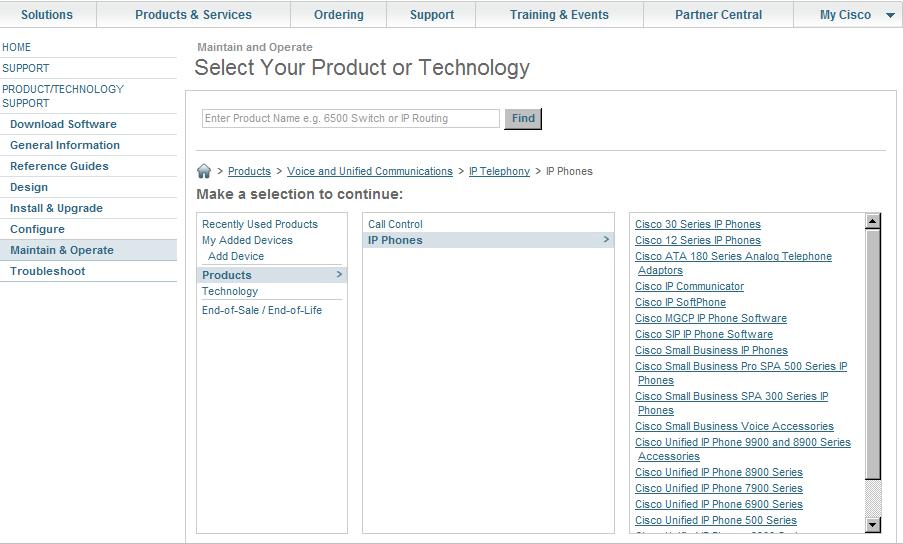Select End-of-Sale / End-of-Life option
This screenshot has height=544, width=903.
[262, 310]
